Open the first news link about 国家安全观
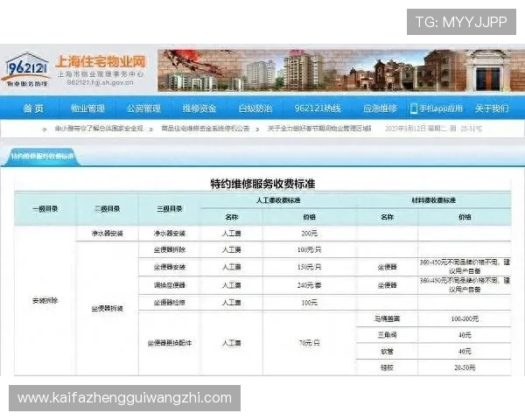Viewport: 525px width, 420px height. coord(99,129)
